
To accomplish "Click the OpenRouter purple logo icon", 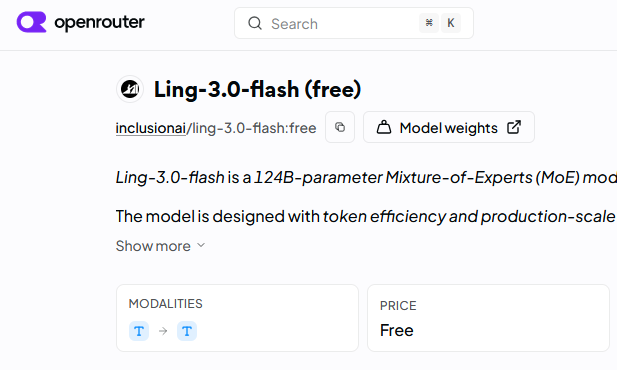I will [x=31, y=22].
